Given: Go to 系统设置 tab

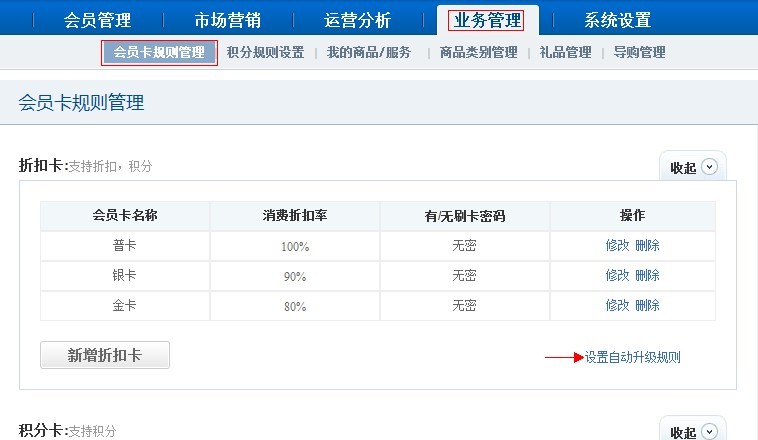Looking at the screenshot, I should (617, 20).
